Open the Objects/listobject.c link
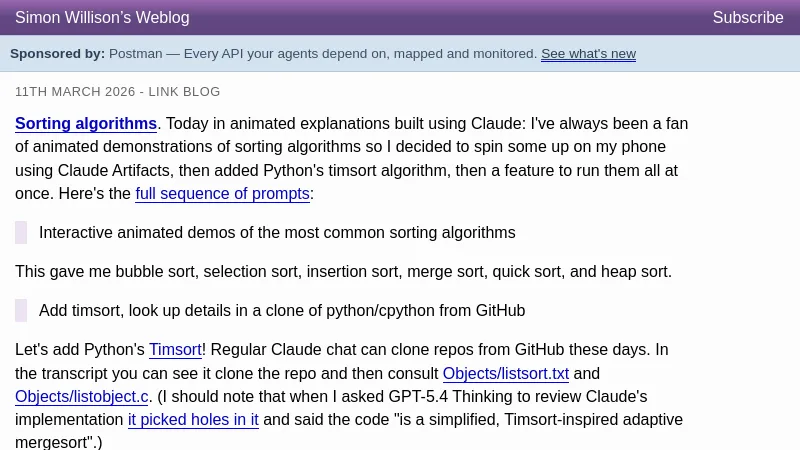The image size is (800, 450). tap(82, 397)
